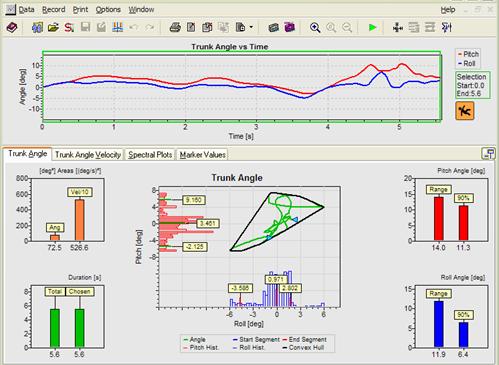499x365 pixels.
Task: Click the greyed-out zoom reset magnifier
Action: [331, 27]
